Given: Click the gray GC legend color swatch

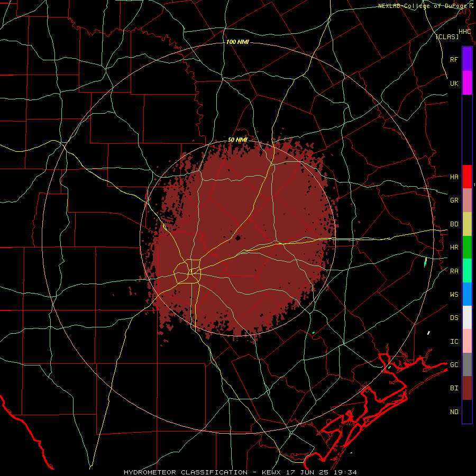Looking at the screenshot, I should (x=467, y=364).
